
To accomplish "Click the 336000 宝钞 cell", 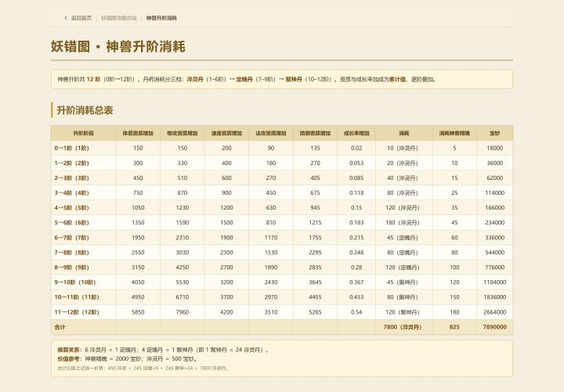I will click(x=495, y=238).
